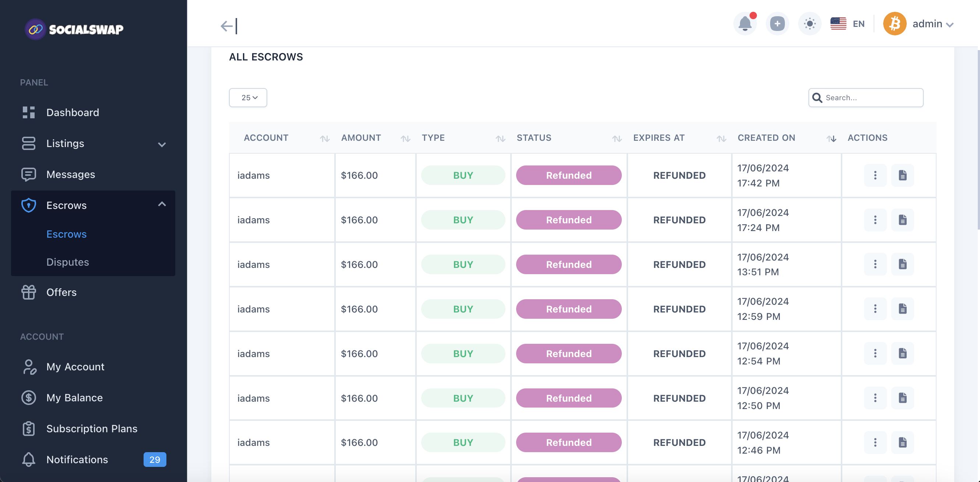Click the plus icon in top bar

point(777,24)
